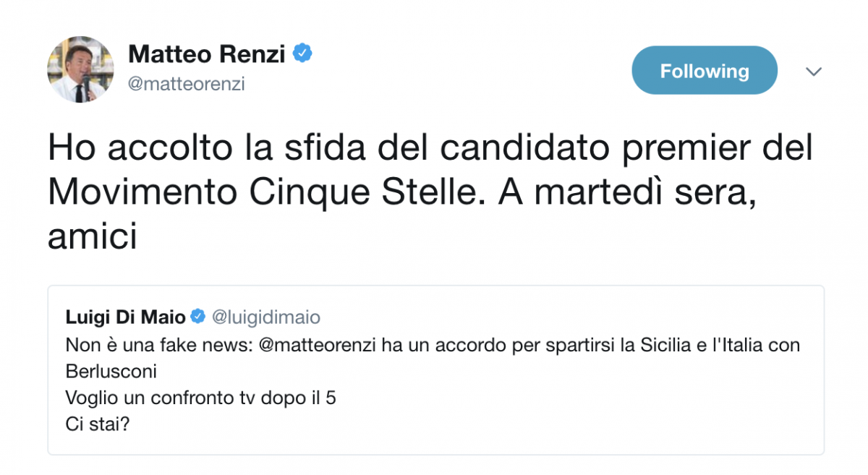Image resolution: width=868 pixels, height=475 pixels.
Task: Expand the tweet options chevron
Action: click(814, 71)
